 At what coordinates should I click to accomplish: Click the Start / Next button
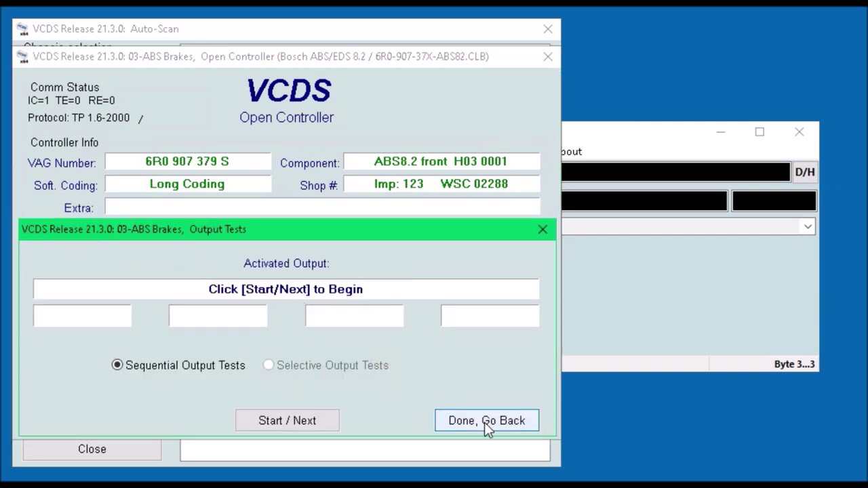point(288,420)
